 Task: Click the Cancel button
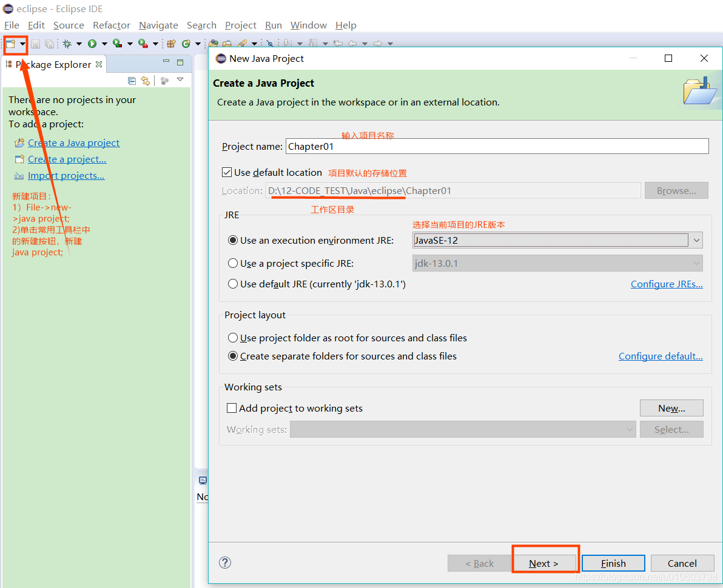point(682,563)
